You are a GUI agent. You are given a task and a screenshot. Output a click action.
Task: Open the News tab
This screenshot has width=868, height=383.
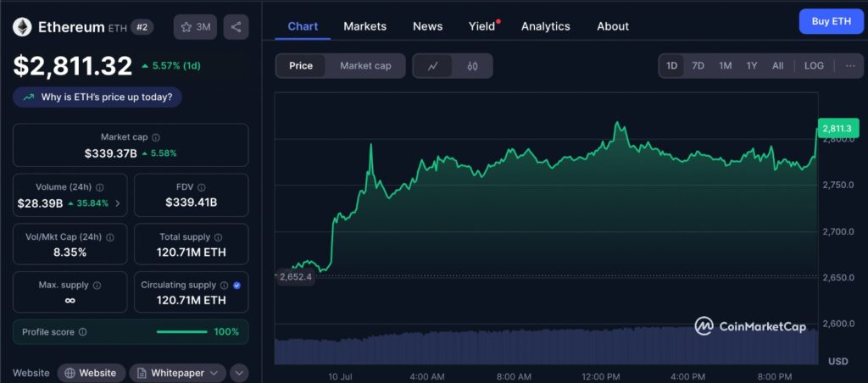[428, 26]
